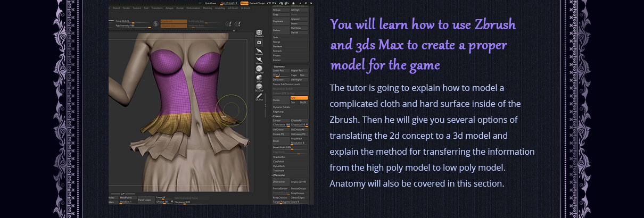644x218 pixels.
Task: Toggle FreezeBorder in ZRemesher
Action: pyautogui.click(x=282, y=189)
